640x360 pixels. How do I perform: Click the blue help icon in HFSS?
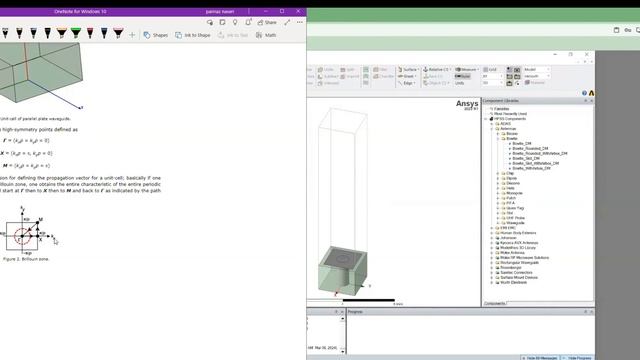click(584, 93)
